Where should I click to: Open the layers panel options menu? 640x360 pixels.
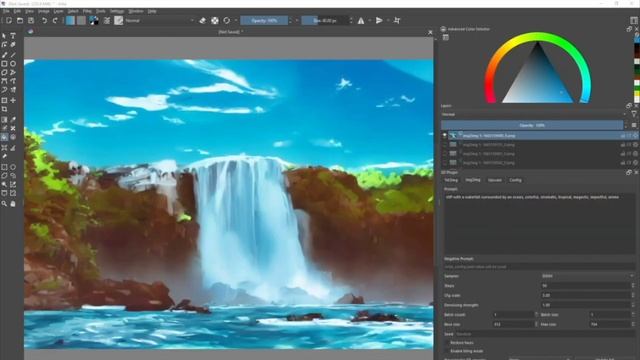click(x=634, y=125)
